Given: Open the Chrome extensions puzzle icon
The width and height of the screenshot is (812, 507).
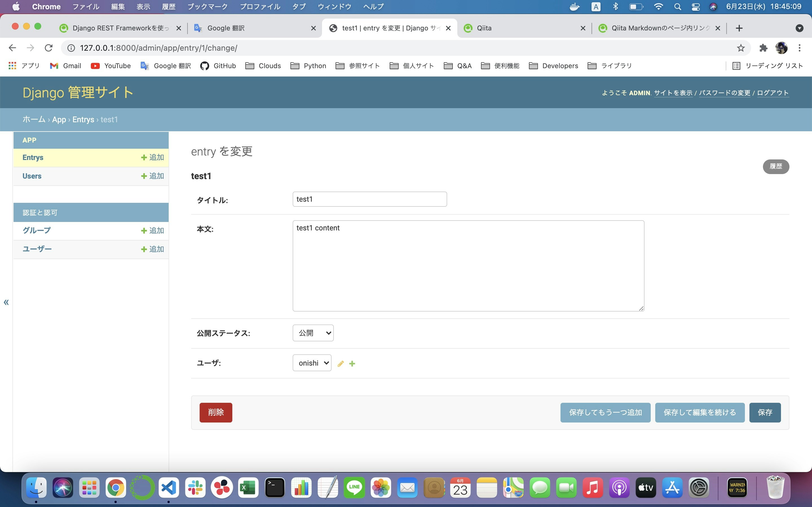Looking at the screenshot, I should (763, 48).
